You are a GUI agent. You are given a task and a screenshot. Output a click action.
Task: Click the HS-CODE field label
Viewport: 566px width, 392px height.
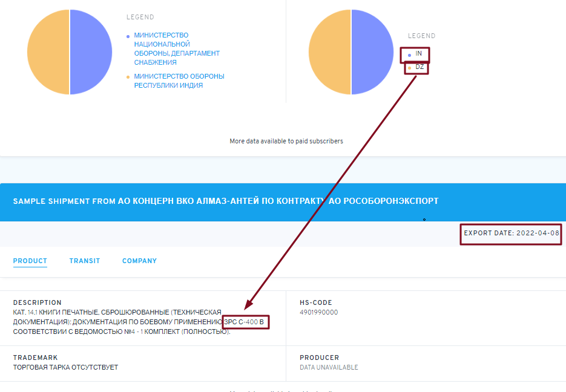[316, 302]
